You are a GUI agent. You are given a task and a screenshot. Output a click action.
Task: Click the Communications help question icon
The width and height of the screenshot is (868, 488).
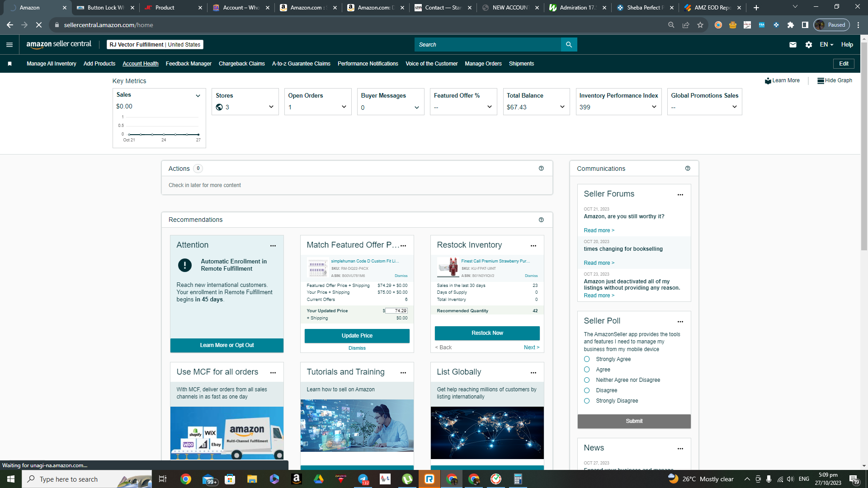(x=688, y=169)
